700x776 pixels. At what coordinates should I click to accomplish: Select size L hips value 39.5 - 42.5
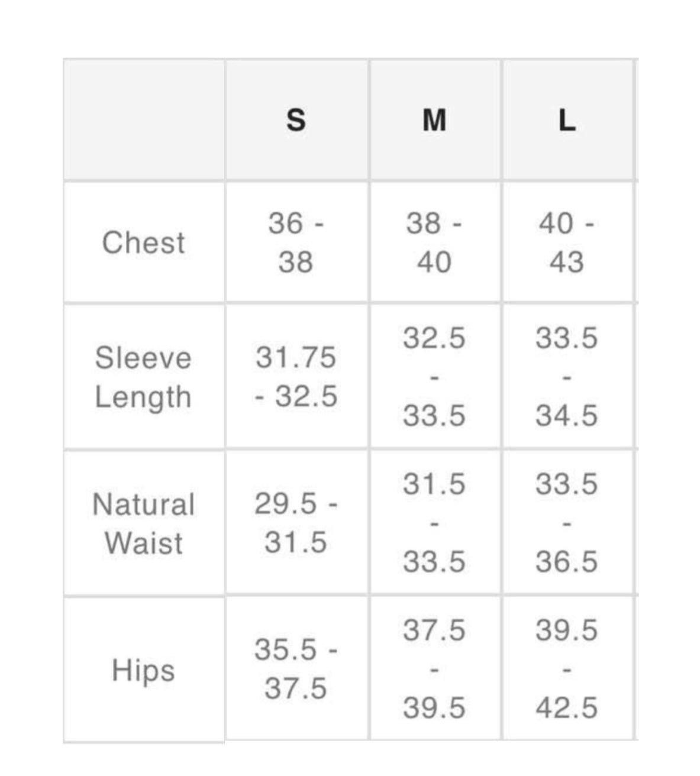click(x=567, y=669)
